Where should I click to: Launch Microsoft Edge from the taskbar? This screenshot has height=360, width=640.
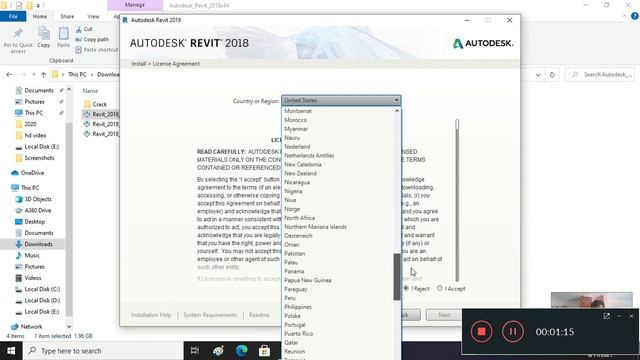[241, 351]
